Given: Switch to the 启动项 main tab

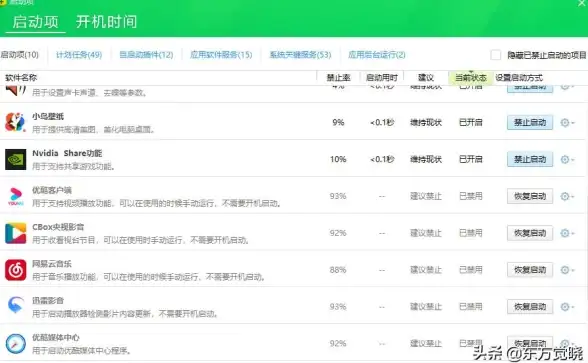Looking at the screenshot, I should coord(35,22).
